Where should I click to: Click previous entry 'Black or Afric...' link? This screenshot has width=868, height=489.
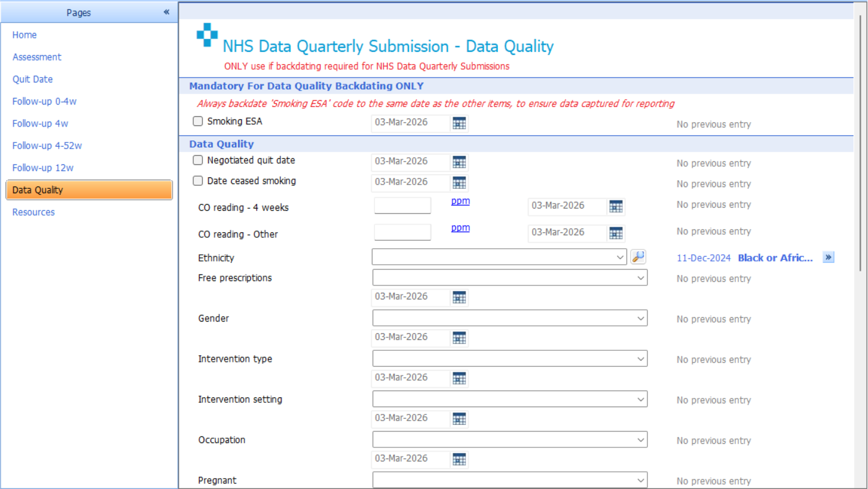pos(776,258)
